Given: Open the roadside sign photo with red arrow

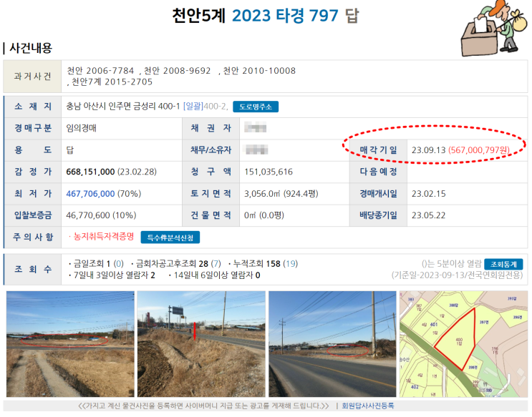Looking at the screenshot, I should [201, 344].
